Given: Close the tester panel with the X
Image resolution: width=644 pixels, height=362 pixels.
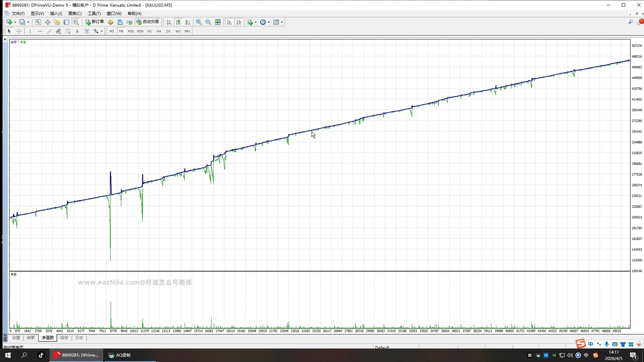Looking at the screenshot, I should click(x=5, y=40).
